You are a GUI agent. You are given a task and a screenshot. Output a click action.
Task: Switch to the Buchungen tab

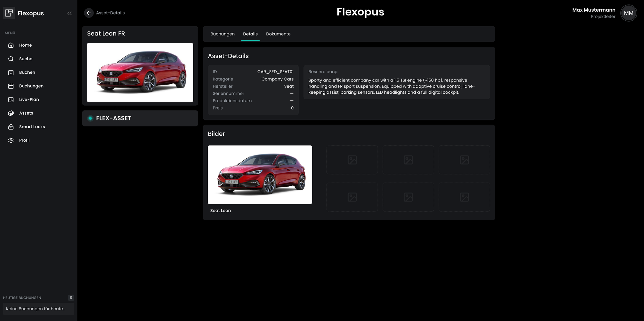click(223, 34)
